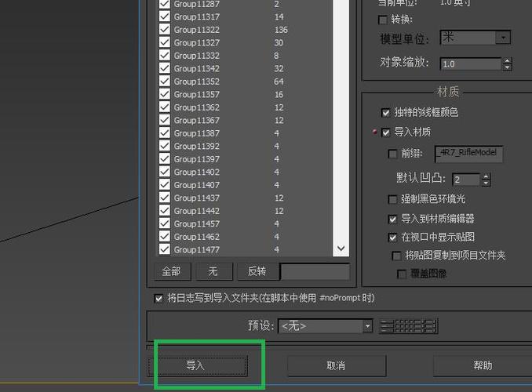The image size is (532, 392).
Task: Uncheck the Group11442 checkbox
Action: click(x=165, y=210)
